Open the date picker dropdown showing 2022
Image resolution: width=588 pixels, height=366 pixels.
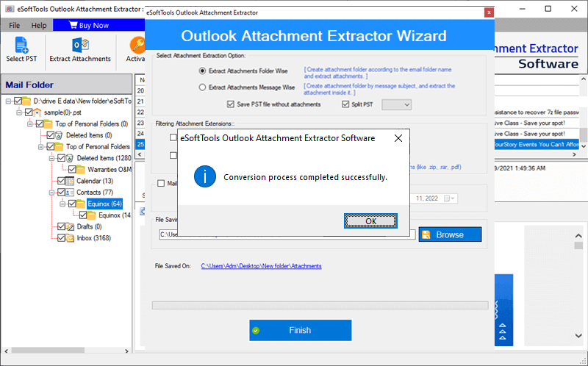pyautogui.click(x=449, y=198)
